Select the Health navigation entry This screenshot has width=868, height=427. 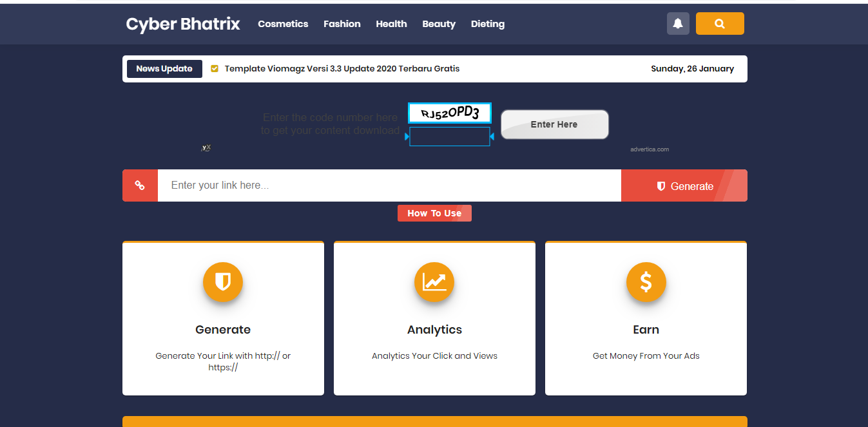(391, 24)
